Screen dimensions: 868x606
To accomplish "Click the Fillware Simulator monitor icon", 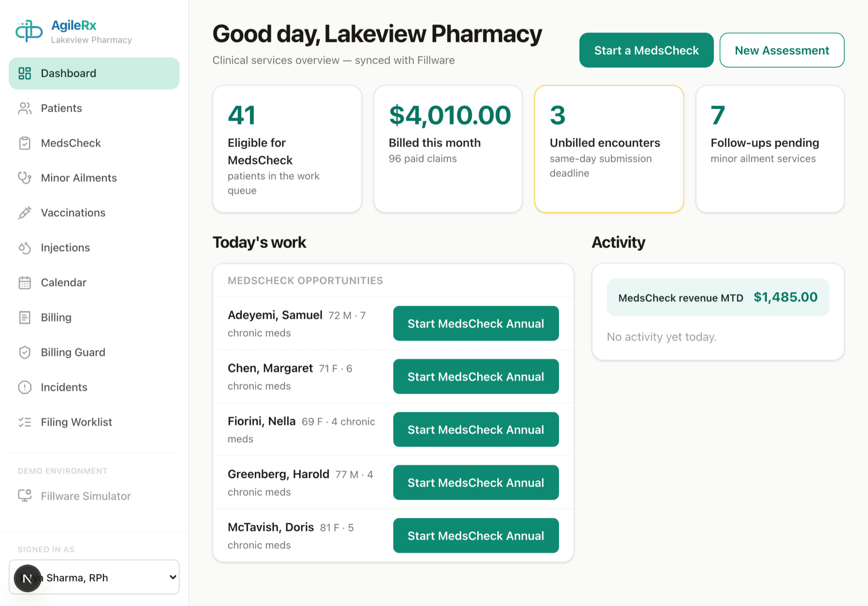I will coord(25,496).
